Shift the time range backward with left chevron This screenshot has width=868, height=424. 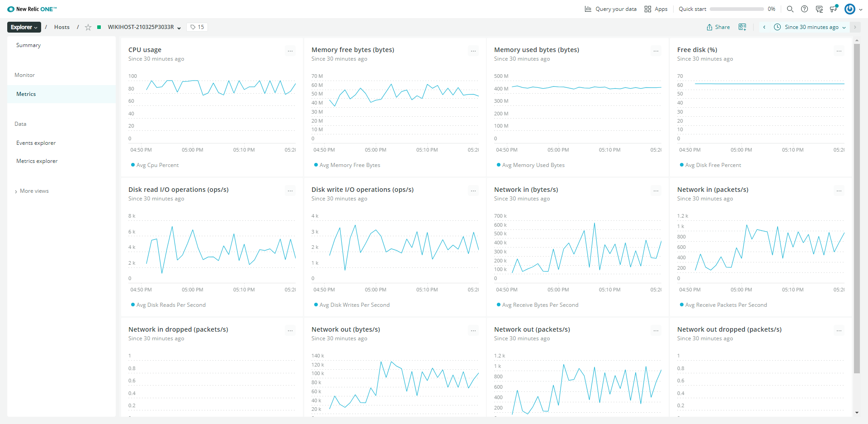click(x=764, y=27)
